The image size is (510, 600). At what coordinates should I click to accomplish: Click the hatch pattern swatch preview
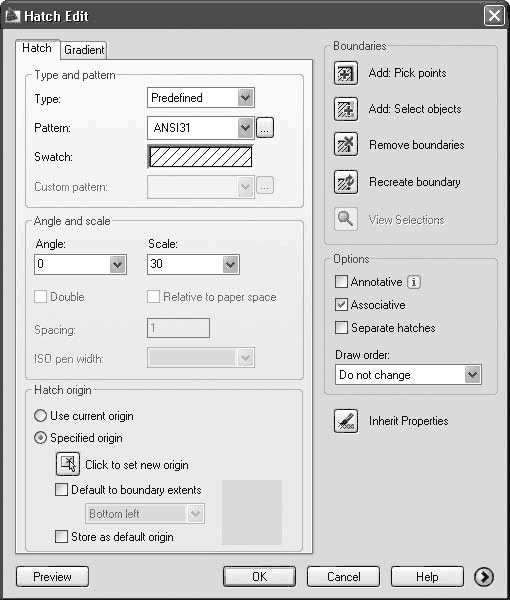coord(200,157)
